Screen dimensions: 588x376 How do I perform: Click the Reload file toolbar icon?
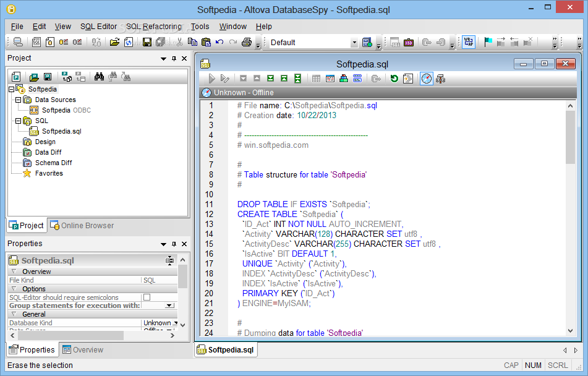tap(128, 42)
